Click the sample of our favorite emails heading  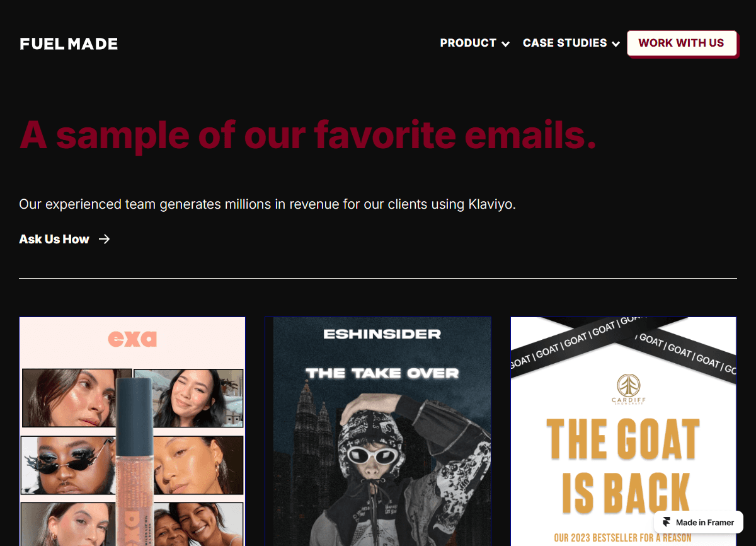click(x=308, y=135)
